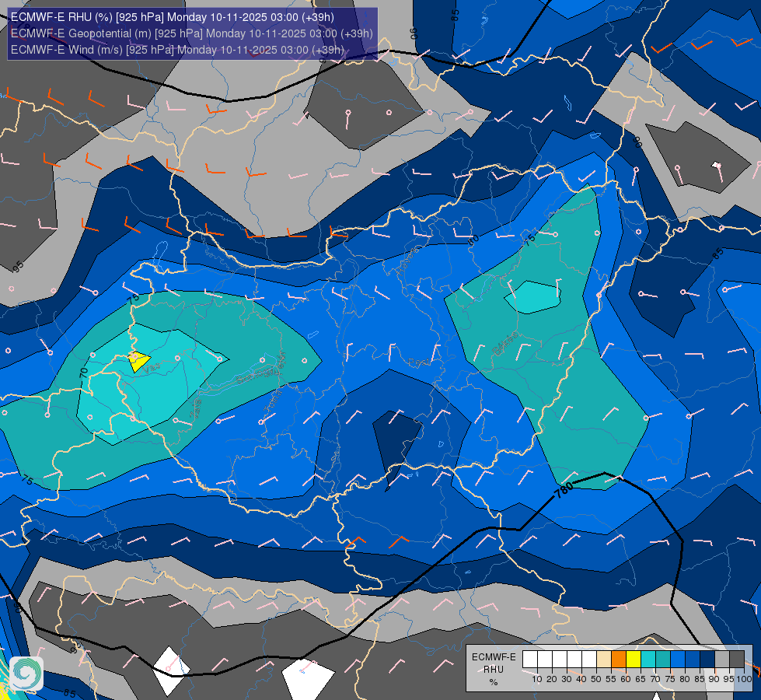Select the ECMWF-E Geopotential (m) title line
The image size is (761, 700).
pos(192,33)
